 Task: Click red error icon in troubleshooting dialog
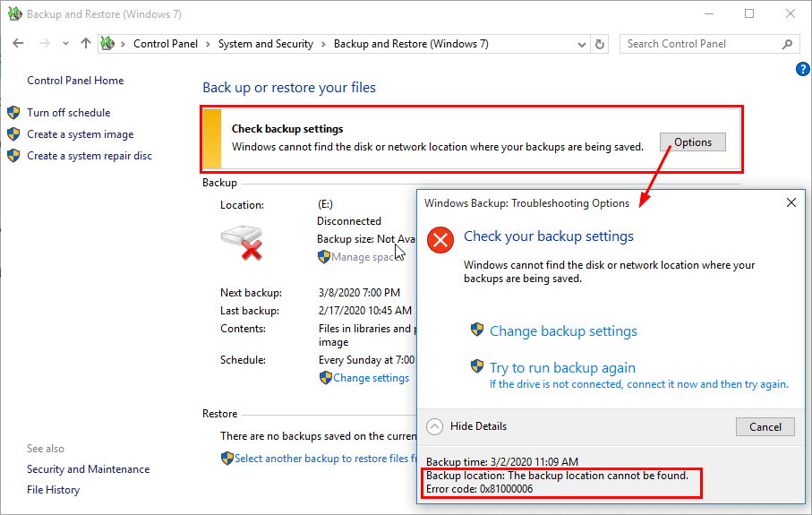440,240
